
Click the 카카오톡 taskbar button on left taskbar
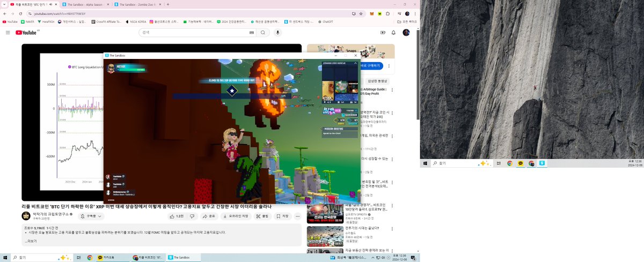(x=113, y=258)
